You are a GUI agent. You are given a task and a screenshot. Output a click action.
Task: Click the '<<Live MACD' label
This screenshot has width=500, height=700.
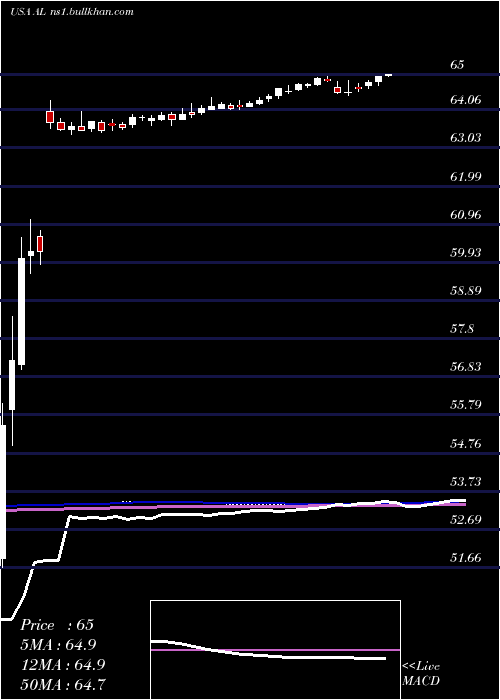[x=421, y=674]
